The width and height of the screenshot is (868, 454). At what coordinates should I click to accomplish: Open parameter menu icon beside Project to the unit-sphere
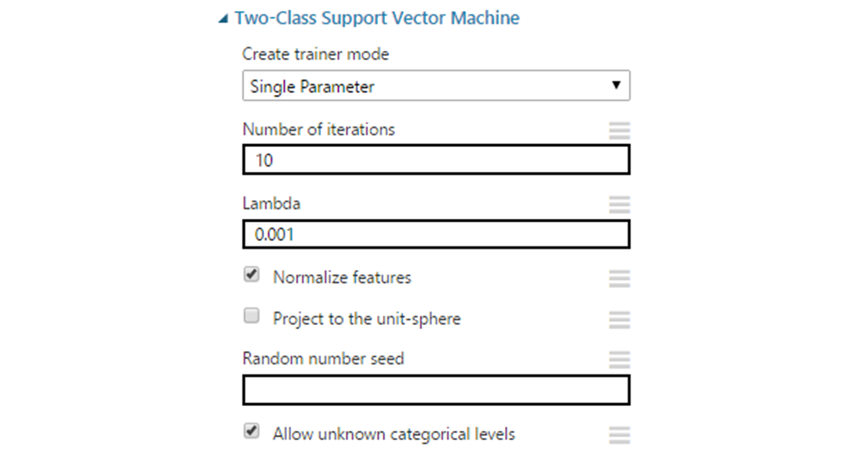point(619,319)
